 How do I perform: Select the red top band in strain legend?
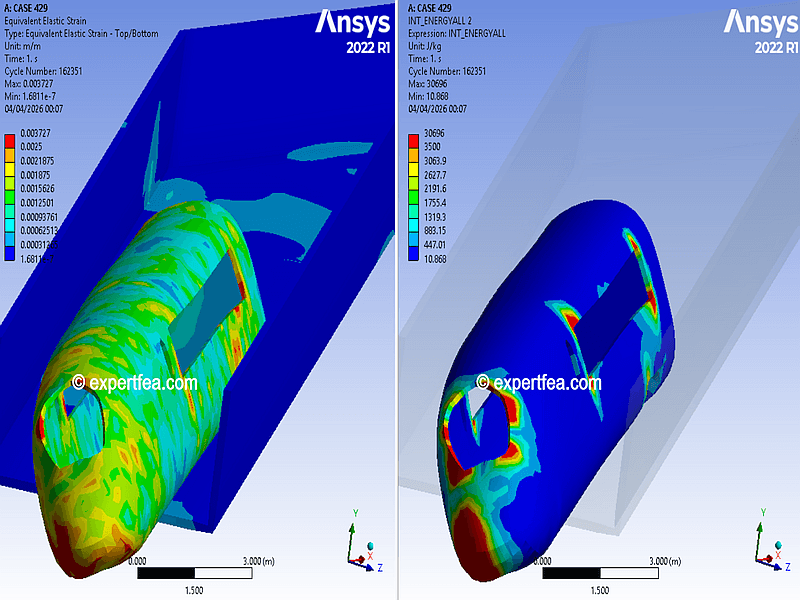(11, 139)
